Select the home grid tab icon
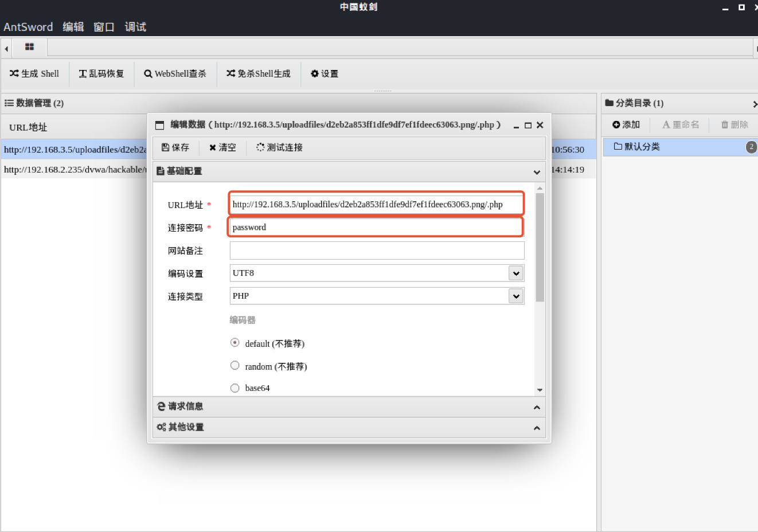This screenshot has width=758, height=532. tap(29, 47)
